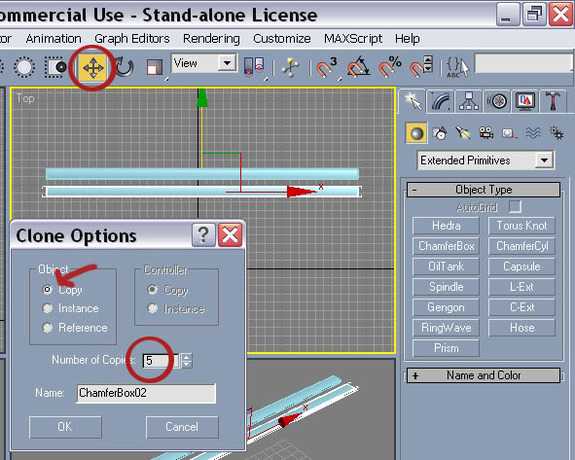Collapse the Object Type rollout
This screenshot has height=460, width=575.
[x=484, y=190]
